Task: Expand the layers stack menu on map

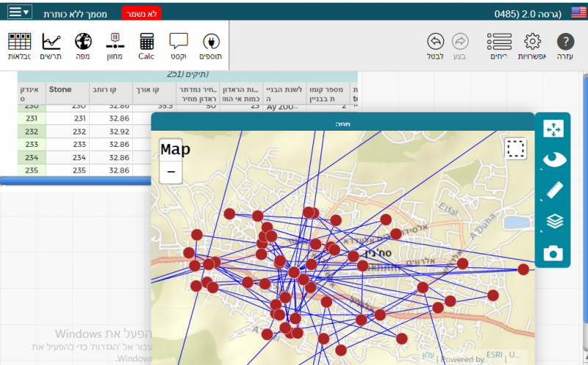Action: point(553,222)
